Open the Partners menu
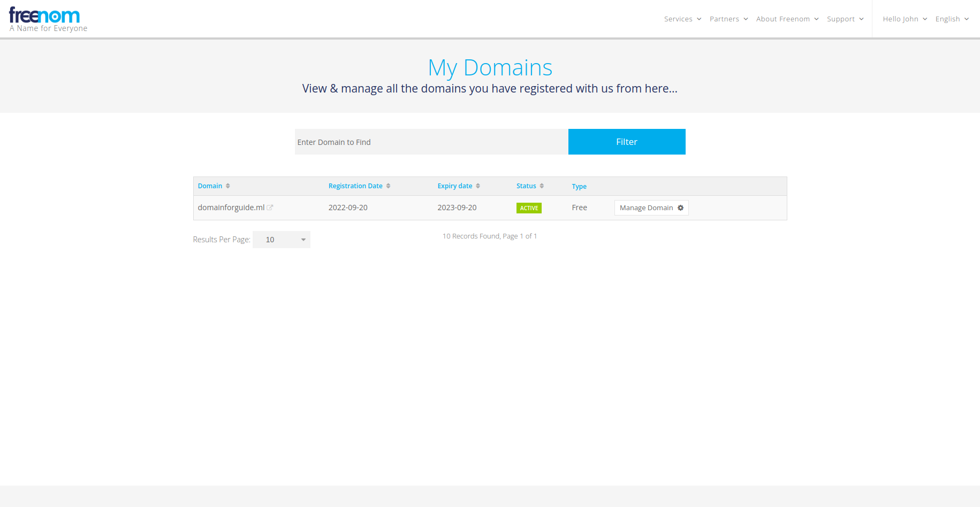980x507 pixels. (728, 19)
